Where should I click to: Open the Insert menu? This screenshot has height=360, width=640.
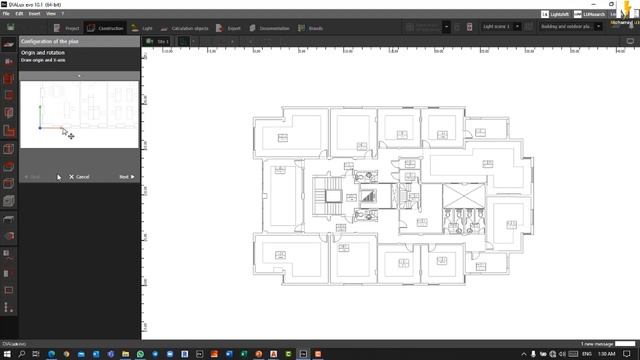[34, 13]
